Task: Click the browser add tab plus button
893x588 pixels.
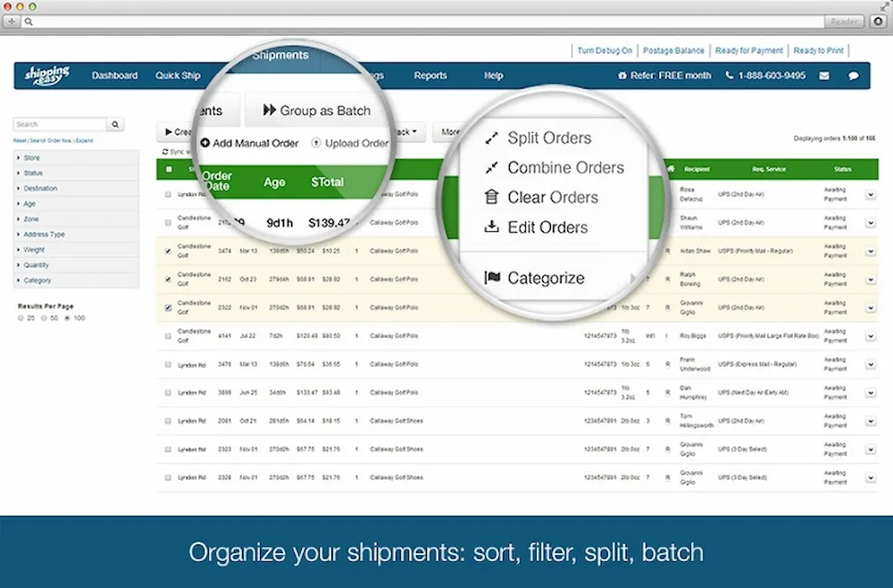Action: click(x=12, y=21)
